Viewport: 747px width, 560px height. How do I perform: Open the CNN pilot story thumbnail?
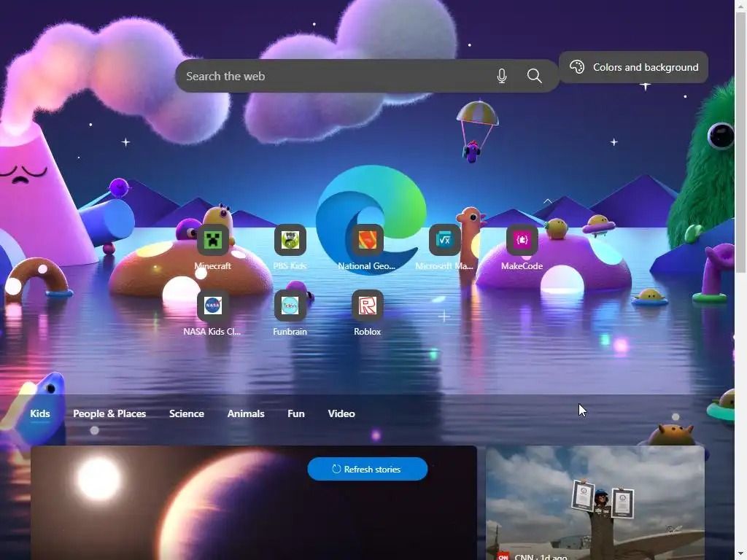tap(595, 503)
